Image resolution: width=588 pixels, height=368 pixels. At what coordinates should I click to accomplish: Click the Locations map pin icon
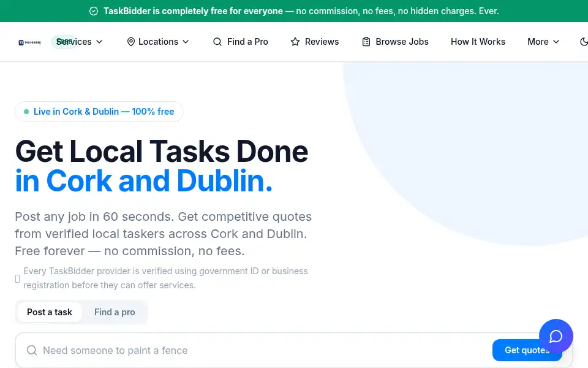131,42
